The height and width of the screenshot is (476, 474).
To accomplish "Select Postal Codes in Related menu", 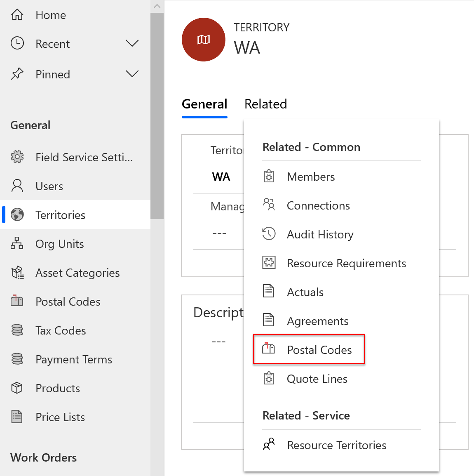I will (x=319, y=350).
